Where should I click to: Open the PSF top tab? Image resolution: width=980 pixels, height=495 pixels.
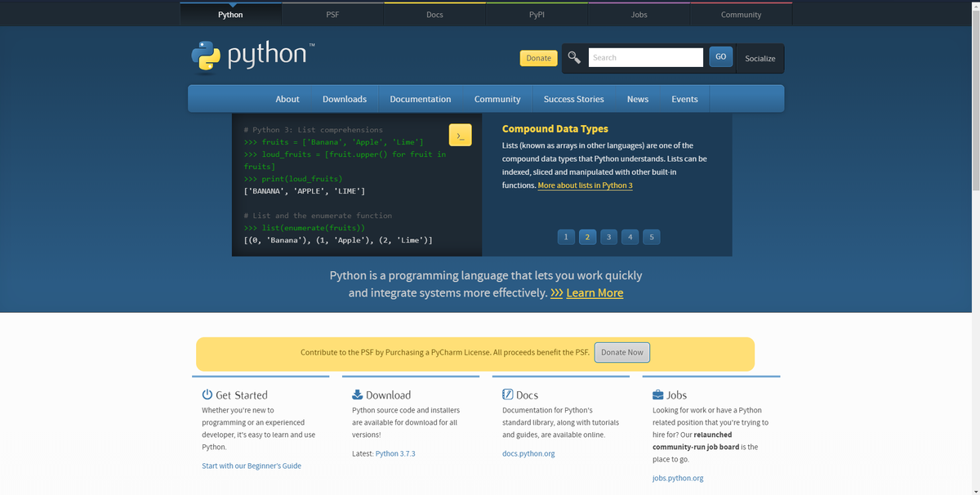coord(332,14)
